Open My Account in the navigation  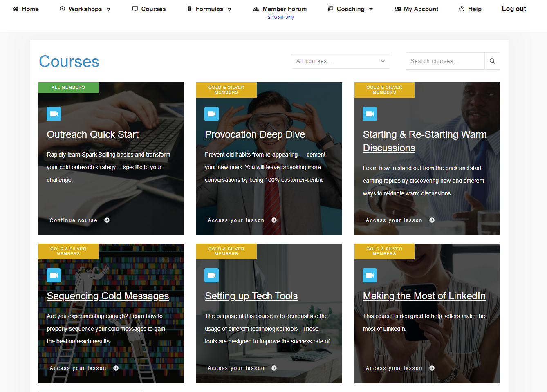point(416,9)
